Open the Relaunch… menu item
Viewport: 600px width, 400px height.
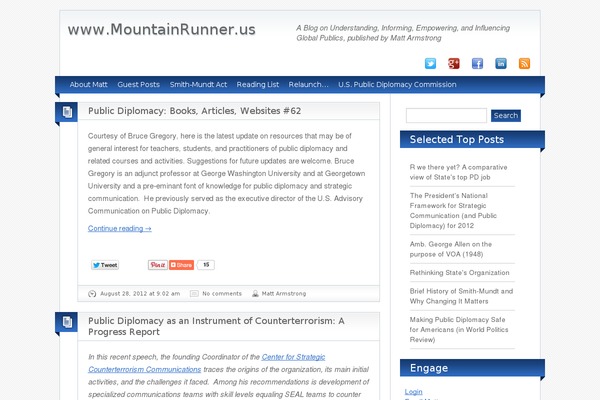[308, 85]
